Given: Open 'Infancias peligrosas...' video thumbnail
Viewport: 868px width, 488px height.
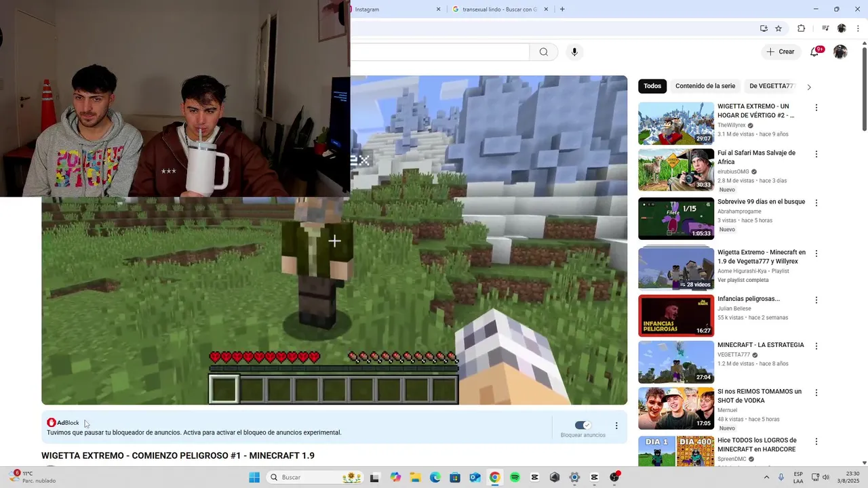Looking at the screenshot, I should tap(676, 316).
